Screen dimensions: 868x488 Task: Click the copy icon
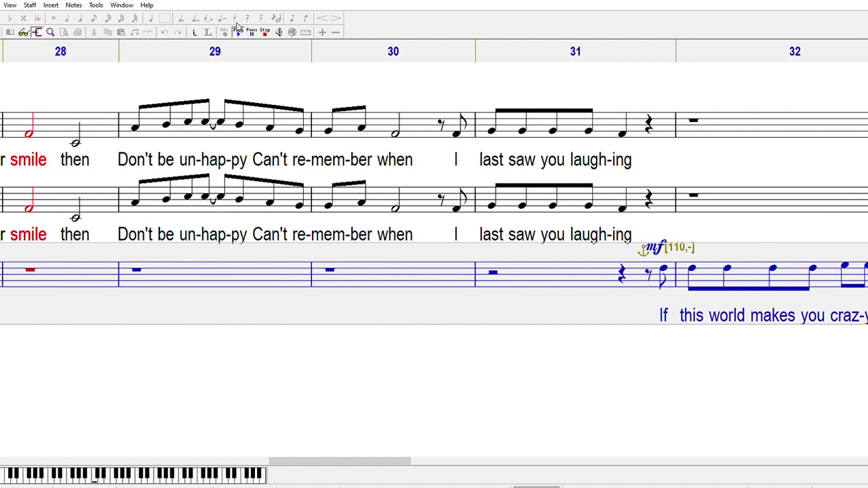tap(108, 32)
